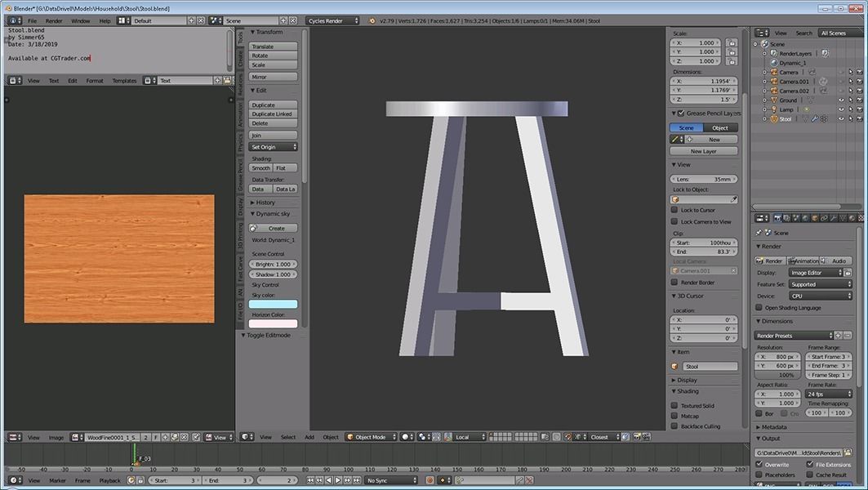Toggle visibility eye of Ground object
Viewport: 868px width, 490px height.
point(841,100)
